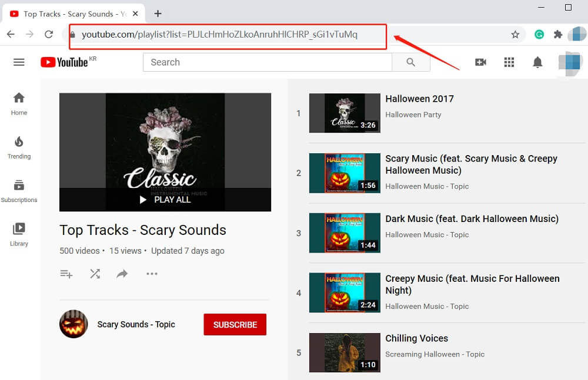Visit the Screaming Halloween - Topic channel
This screenshot has width=588, height=380.
point(435,354)
